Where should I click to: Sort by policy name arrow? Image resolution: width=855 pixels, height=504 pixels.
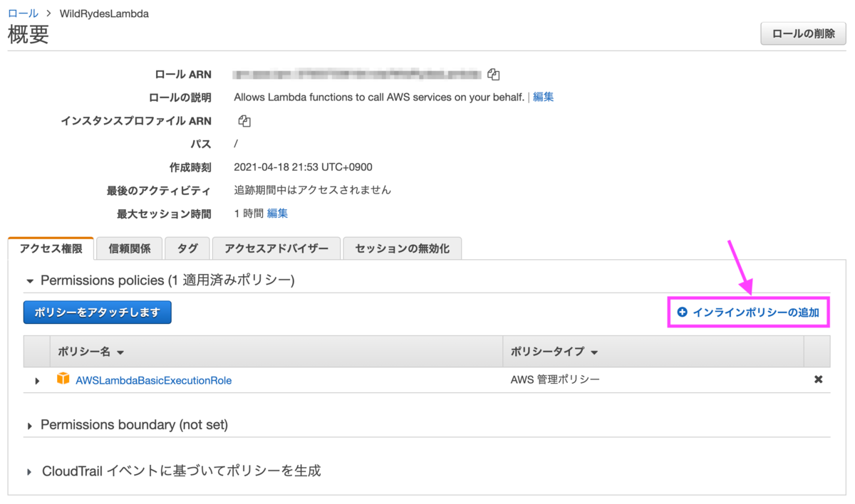tap(120, 352)
